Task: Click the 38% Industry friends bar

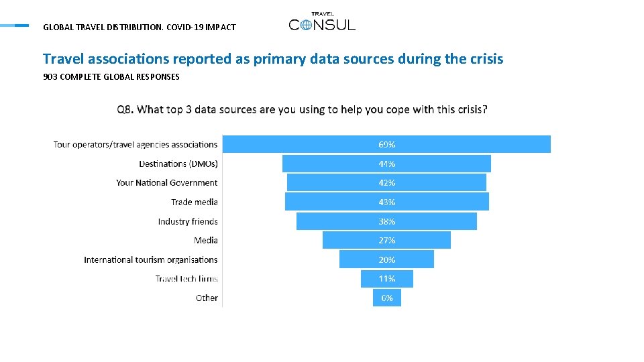Action: tap(386, 221)
